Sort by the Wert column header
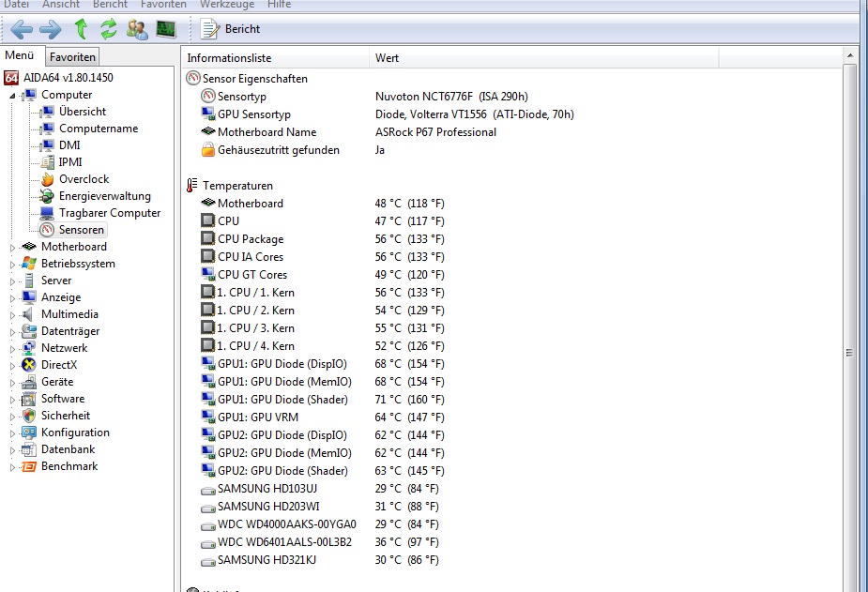The height and width of the screenshot is (592, 868). point(544,58)
